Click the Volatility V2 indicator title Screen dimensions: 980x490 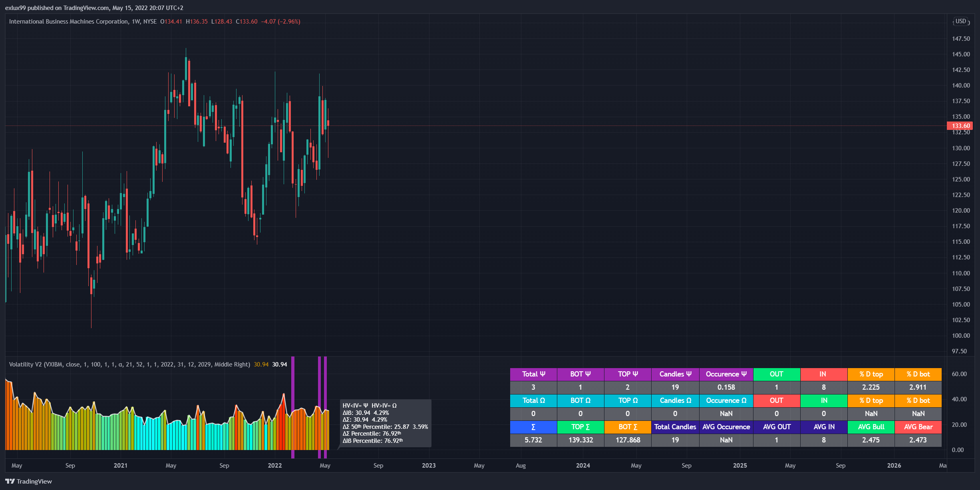point(25,365)
